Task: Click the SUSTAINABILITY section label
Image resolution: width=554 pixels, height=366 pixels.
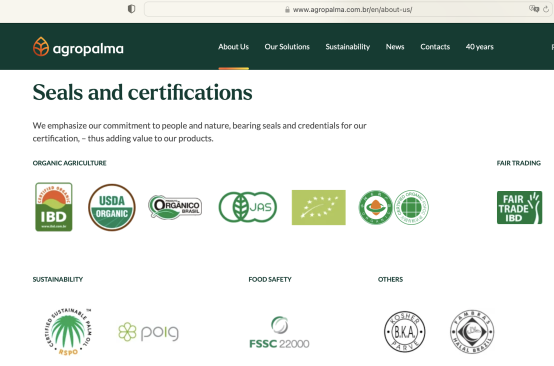Action: tap(58, 279)
